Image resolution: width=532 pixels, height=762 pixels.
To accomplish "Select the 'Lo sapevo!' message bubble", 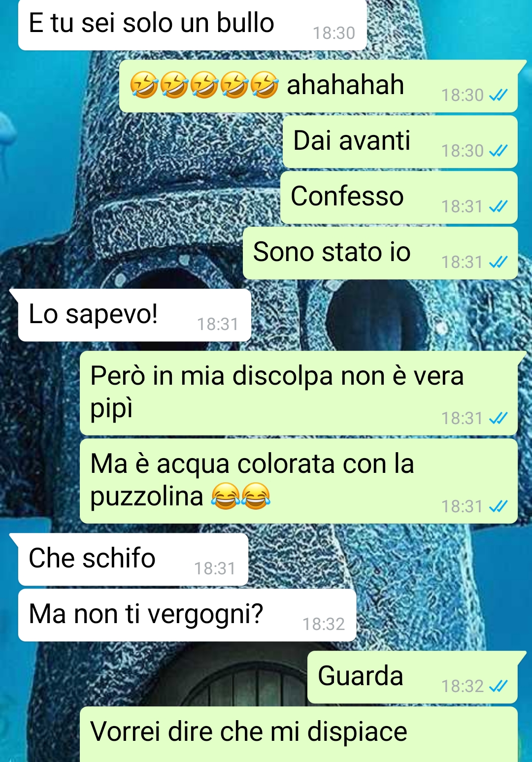I will point(134,315).
